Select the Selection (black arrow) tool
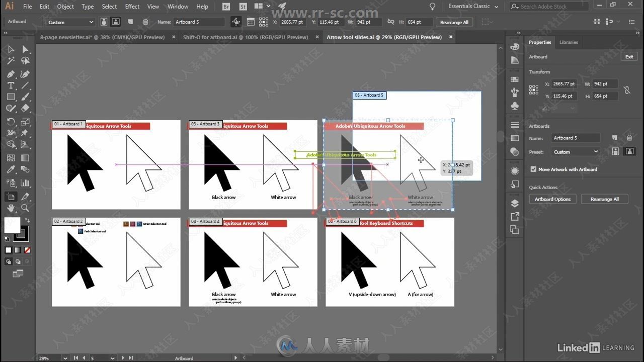The image size is (644, 362). (x=11, y=49)
